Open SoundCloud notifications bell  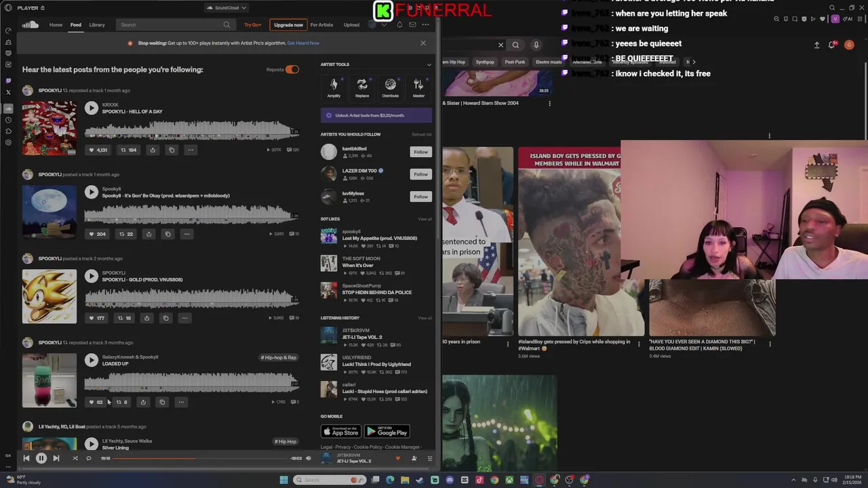click(399, 25)
